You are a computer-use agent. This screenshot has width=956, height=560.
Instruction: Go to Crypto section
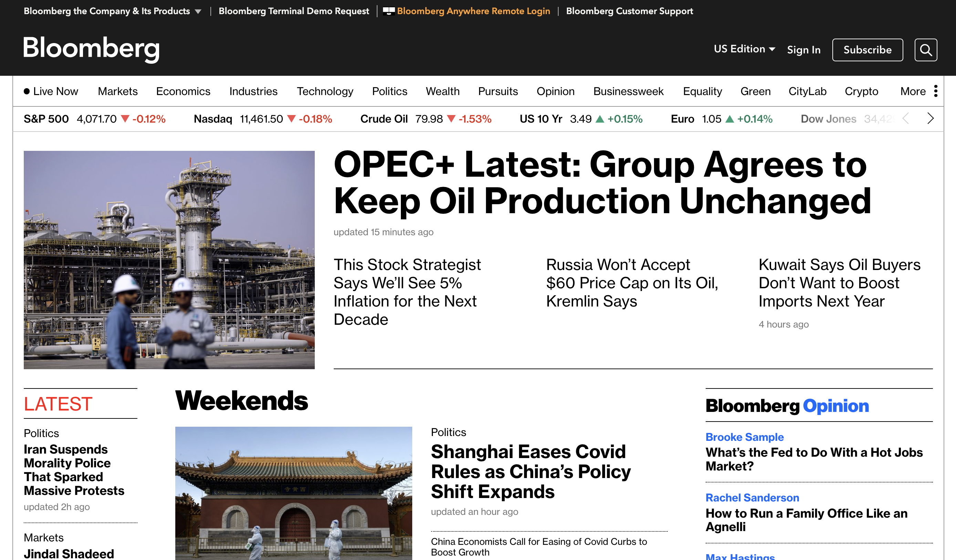tap(861, 91)
